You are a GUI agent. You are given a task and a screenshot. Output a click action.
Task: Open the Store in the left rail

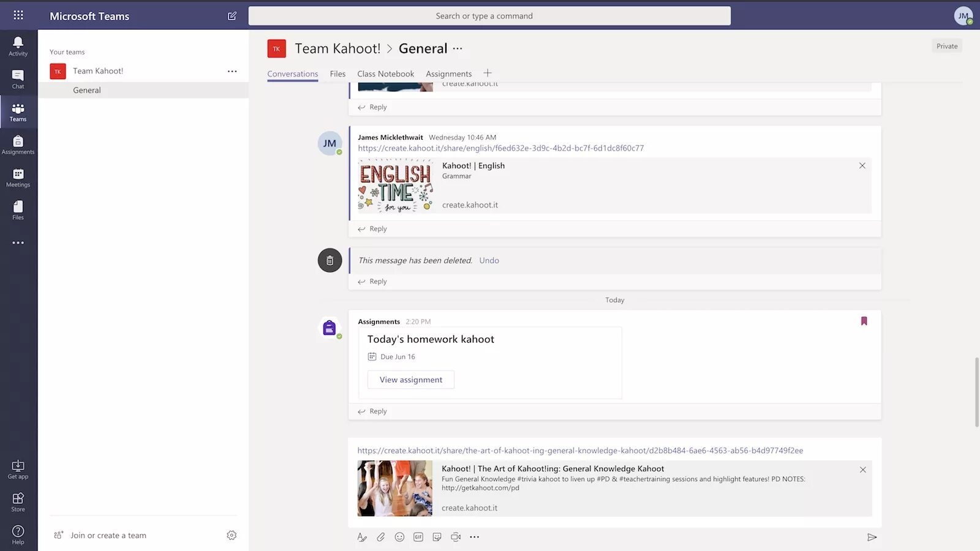tap(18, 503)
